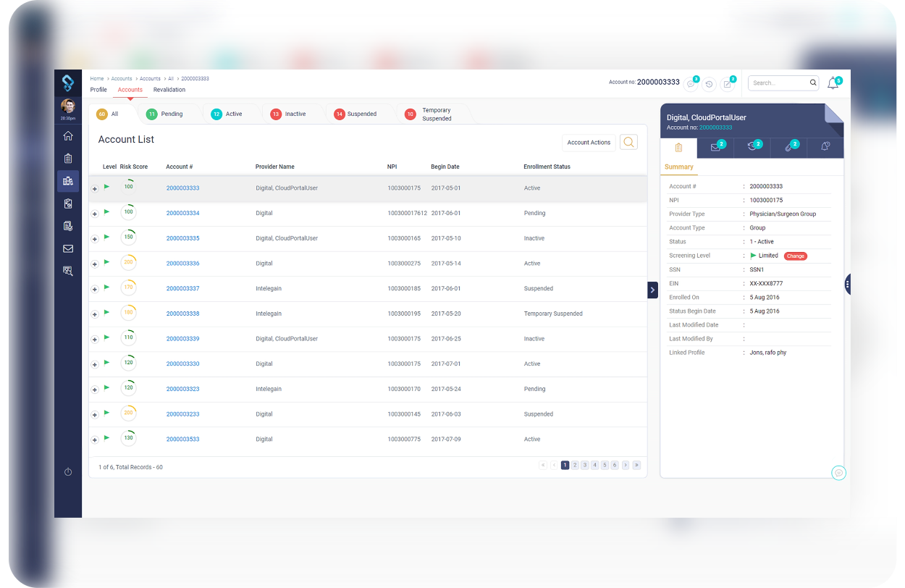This screenshot has height=588, width=905.
Task: Open the history tab icon in detail panel
Action: tap(752, 147)
